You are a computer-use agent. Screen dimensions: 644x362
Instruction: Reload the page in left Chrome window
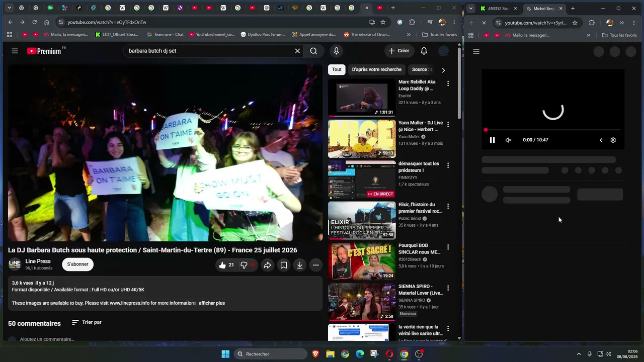34,22
